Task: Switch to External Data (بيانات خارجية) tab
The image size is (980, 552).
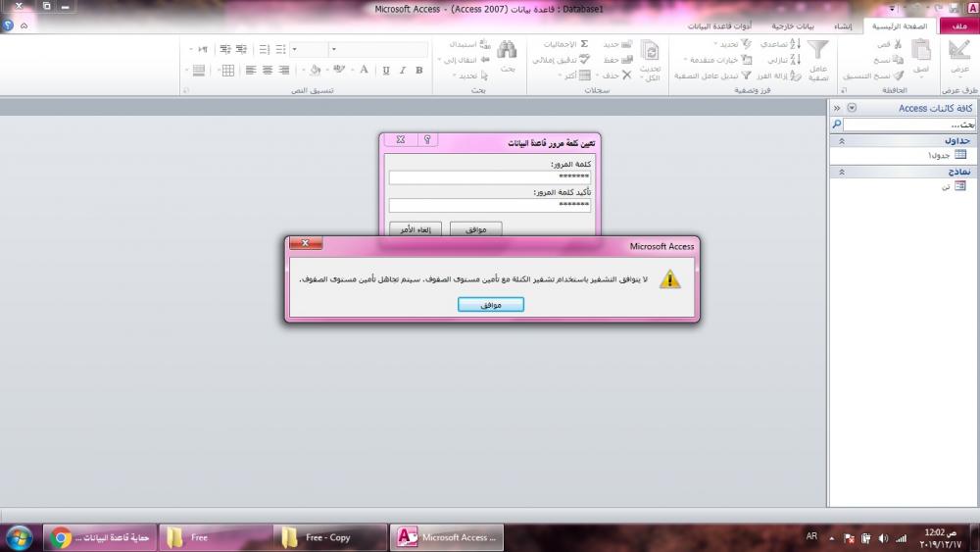Action: tap(793, 26)
